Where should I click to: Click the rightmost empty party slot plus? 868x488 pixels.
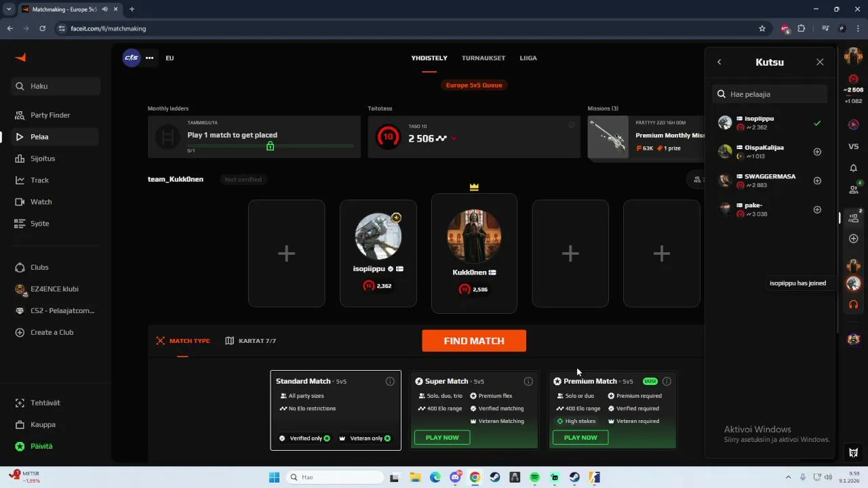pyautogui.click(x=661, y=253)
